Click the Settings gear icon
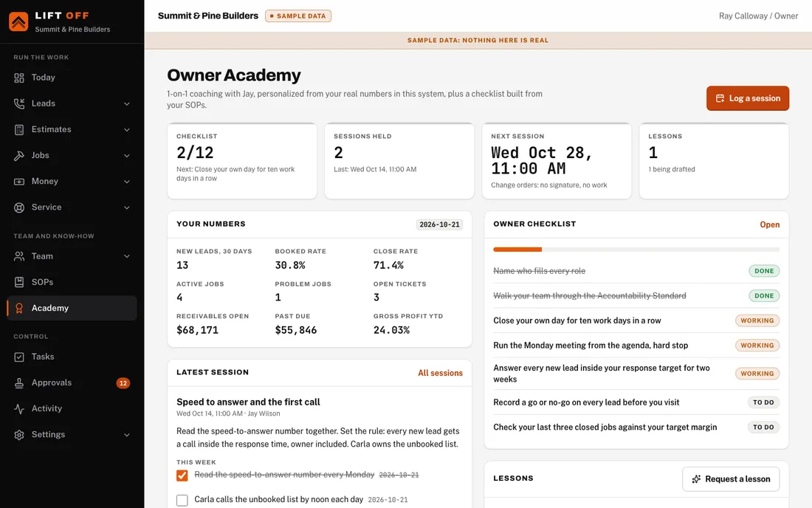The image size is (812, 508). (x=19, y=434)
